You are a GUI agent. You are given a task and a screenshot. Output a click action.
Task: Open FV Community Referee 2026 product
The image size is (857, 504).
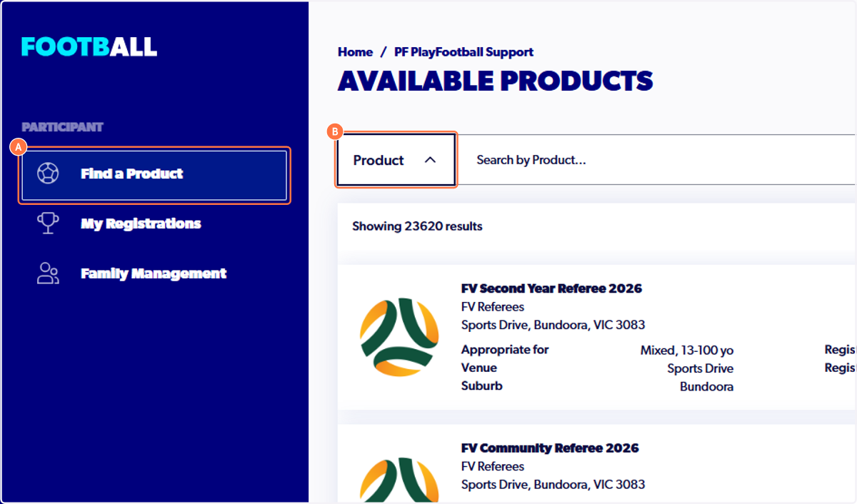click(550, 448)
